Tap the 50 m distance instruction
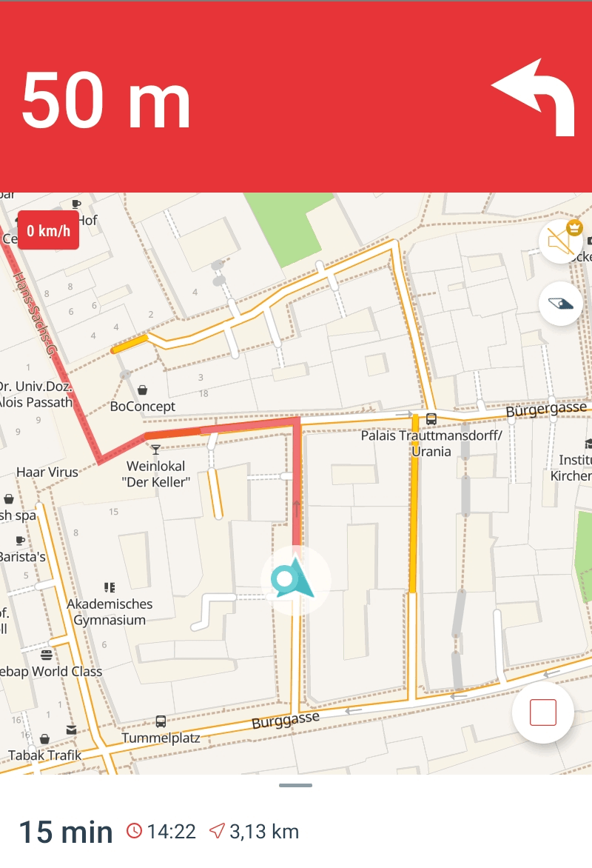Viewport: 592px width, 868px height. coord(107,101)
